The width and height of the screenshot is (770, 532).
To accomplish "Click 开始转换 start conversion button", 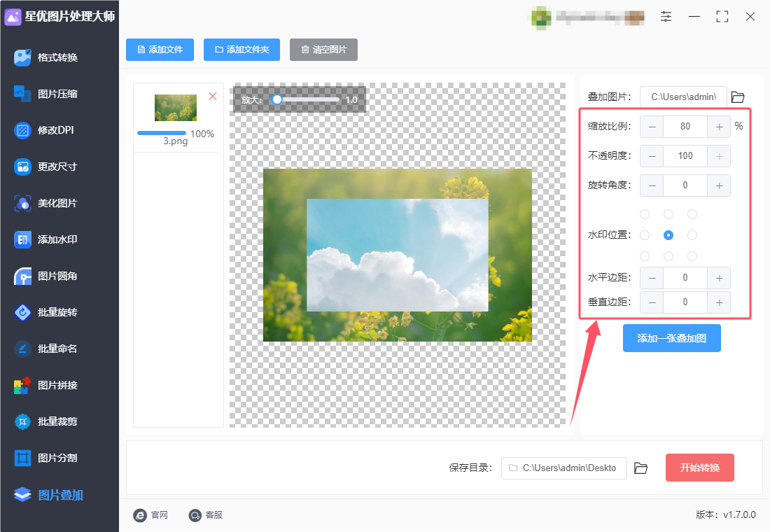I will coord(700,468).
